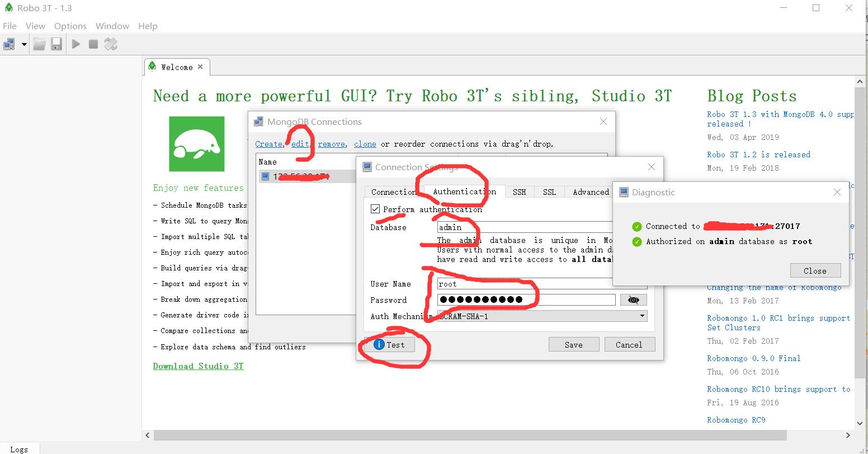
Task: Click the clone link in MongoDB Connections
Action: pyautogui.click(x=365, y=144)
